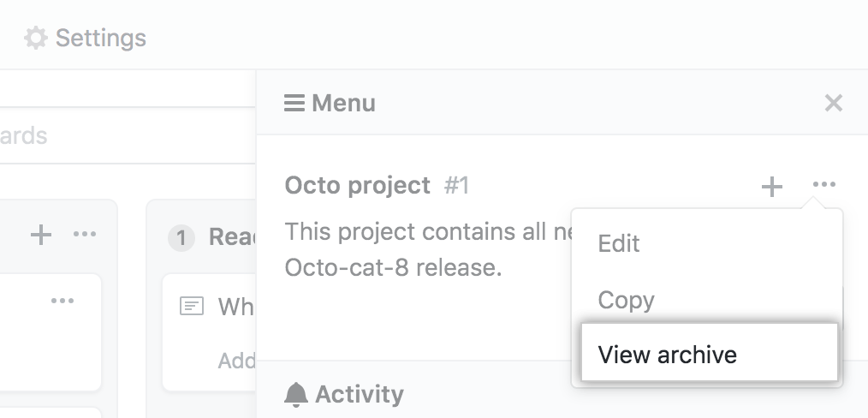Choose View archive in the dropdown
868x418 pixels.
[x=668, y=355]
